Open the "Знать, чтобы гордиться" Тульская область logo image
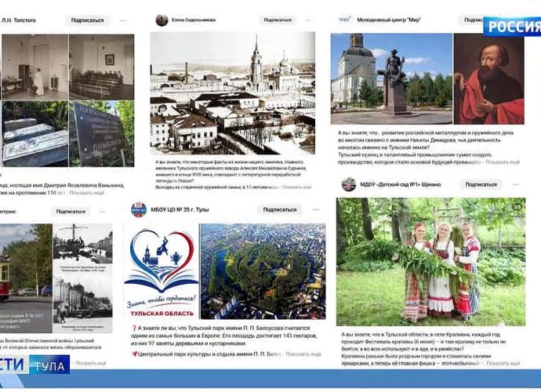541x392 pixels. [x=162, y=271]
